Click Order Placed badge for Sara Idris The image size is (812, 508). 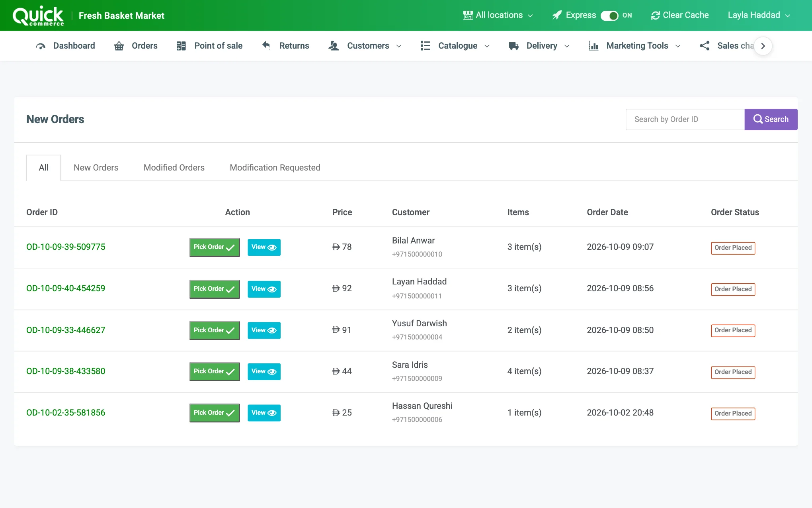click(x=733, y=372)
